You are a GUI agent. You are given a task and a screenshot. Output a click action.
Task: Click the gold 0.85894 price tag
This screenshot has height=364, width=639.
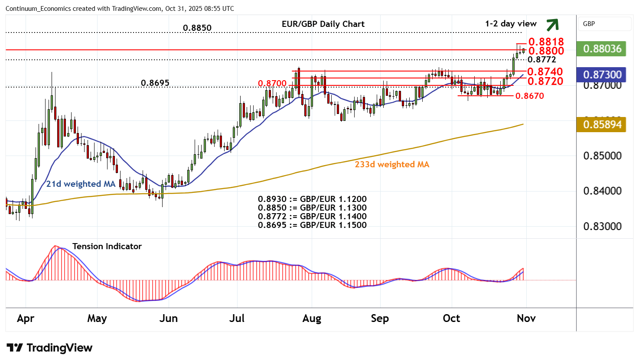602,125
